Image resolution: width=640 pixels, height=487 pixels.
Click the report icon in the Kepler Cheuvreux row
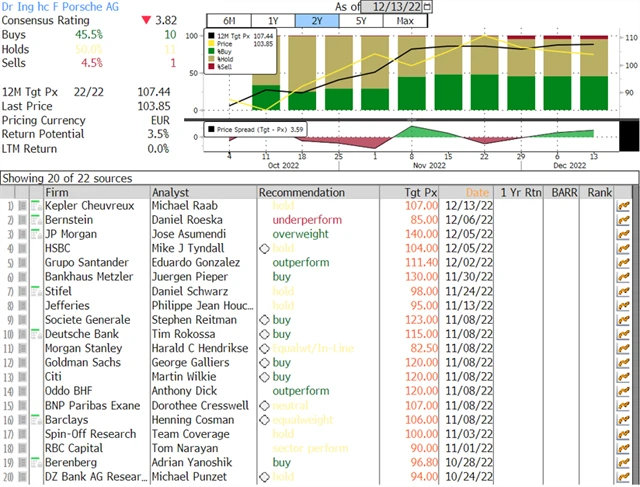pos(36,205)
